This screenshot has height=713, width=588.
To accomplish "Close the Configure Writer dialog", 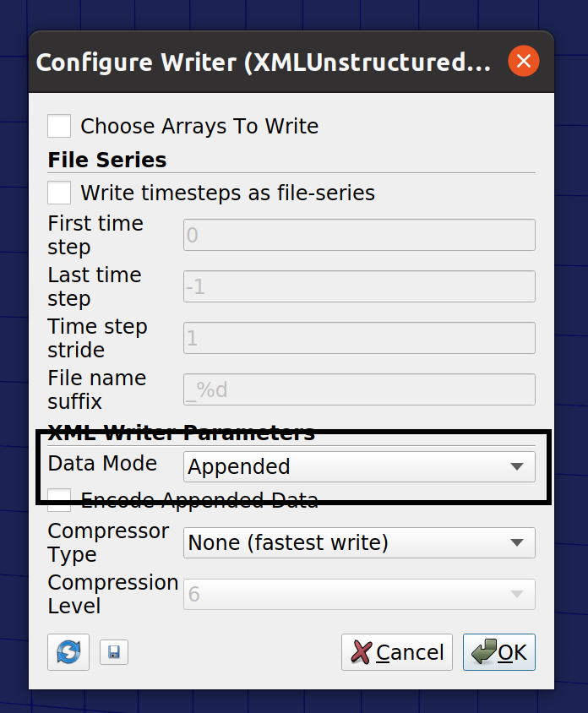I will coord(524,61).
